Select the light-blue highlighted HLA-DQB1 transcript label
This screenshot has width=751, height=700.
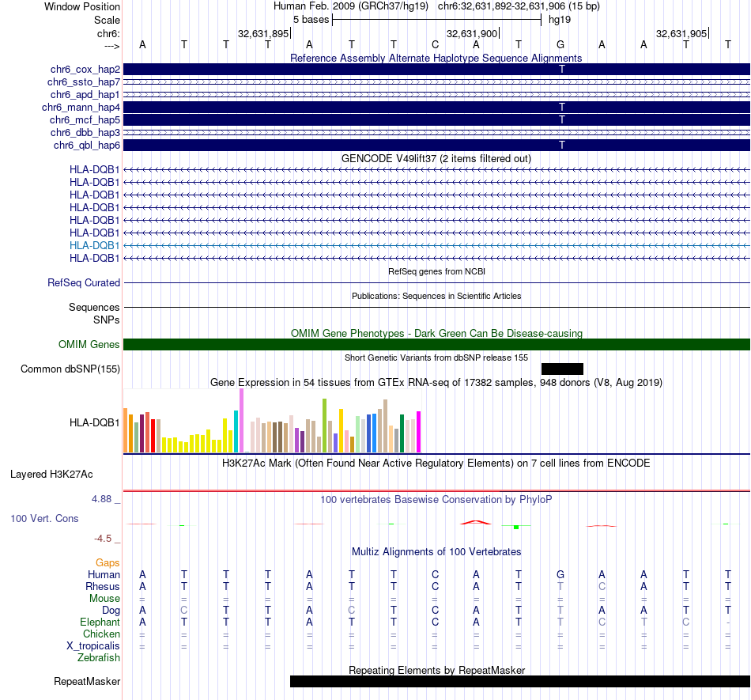click(94, 245)
